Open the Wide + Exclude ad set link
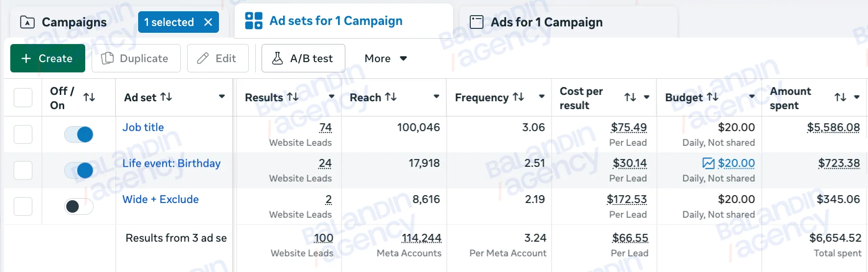This screenshot has width=868, height=272. coord(161,199)
